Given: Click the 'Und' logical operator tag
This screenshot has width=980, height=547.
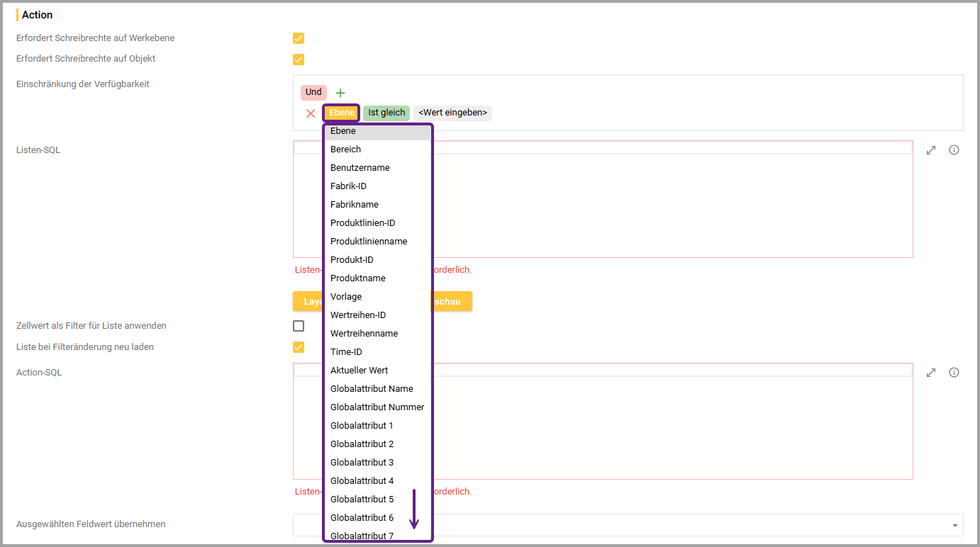Looking at the screenshot, I should pos(313,92).
